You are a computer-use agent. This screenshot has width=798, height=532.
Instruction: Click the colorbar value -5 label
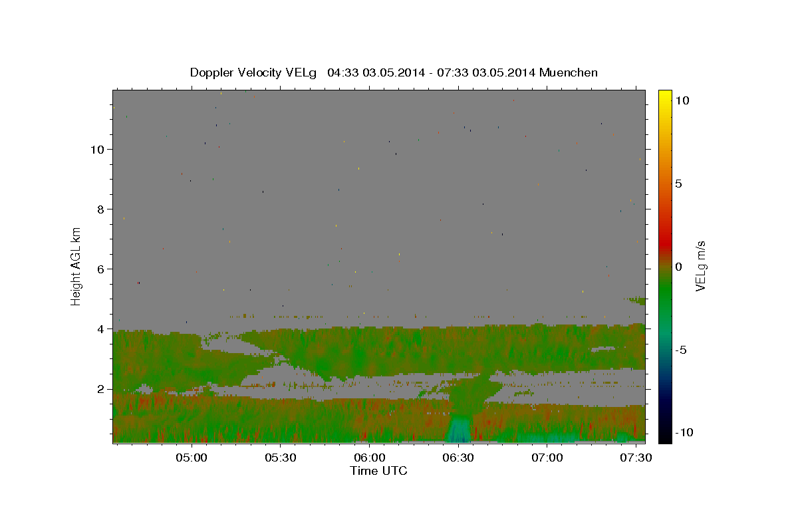681,350
